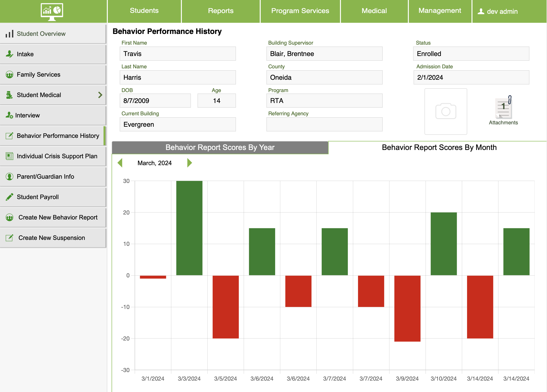547x392 pixels.
Task: Open Individual Crisis Support Plan
Action: (53, 156)
